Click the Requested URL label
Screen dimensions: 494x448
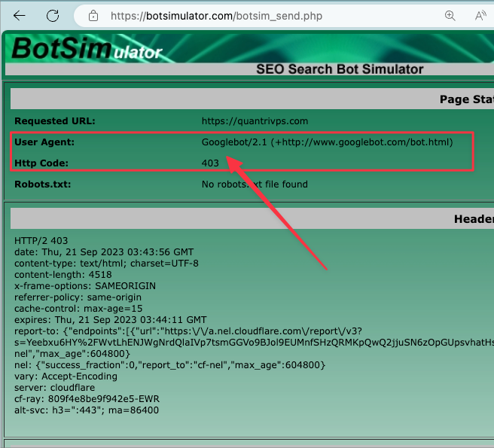pyautogui.click(x=55, y=120)
